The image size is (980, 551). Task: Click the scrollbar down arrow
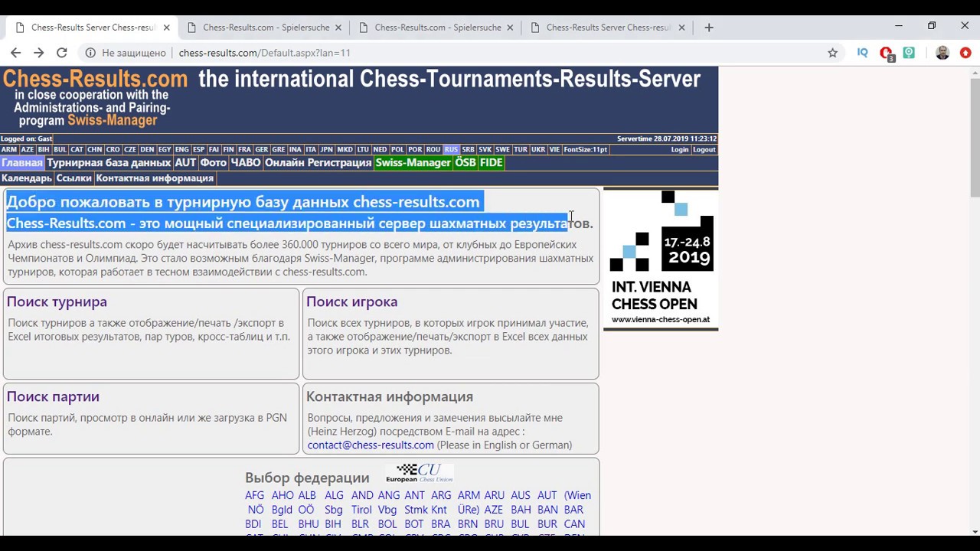(x=975, y=531)
